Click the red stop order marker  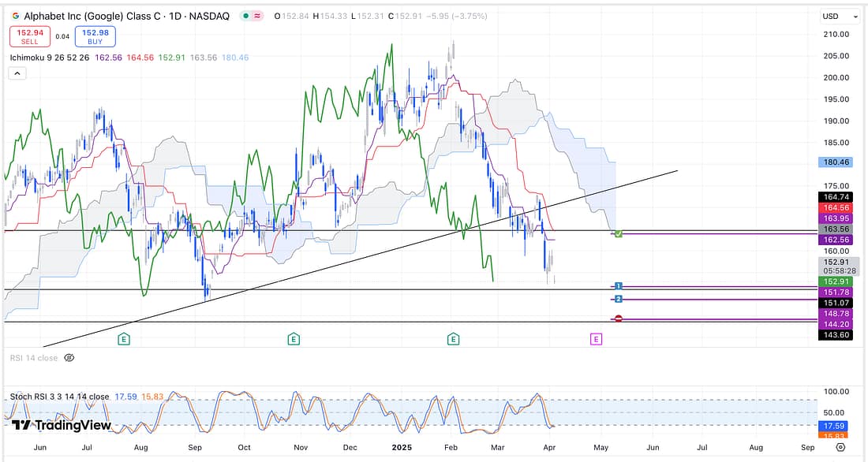pyautogui.click(x=619, y=319)
